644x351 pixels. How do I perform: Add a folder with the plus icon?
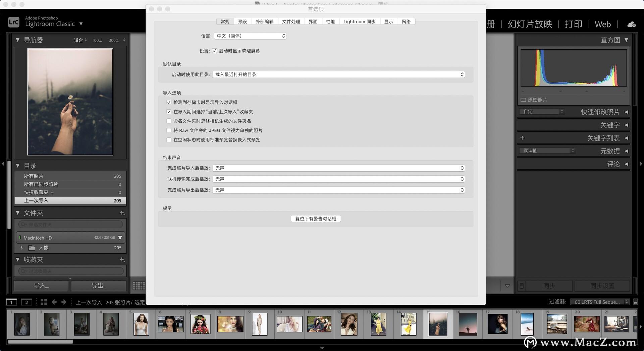(x=122, y=213)
